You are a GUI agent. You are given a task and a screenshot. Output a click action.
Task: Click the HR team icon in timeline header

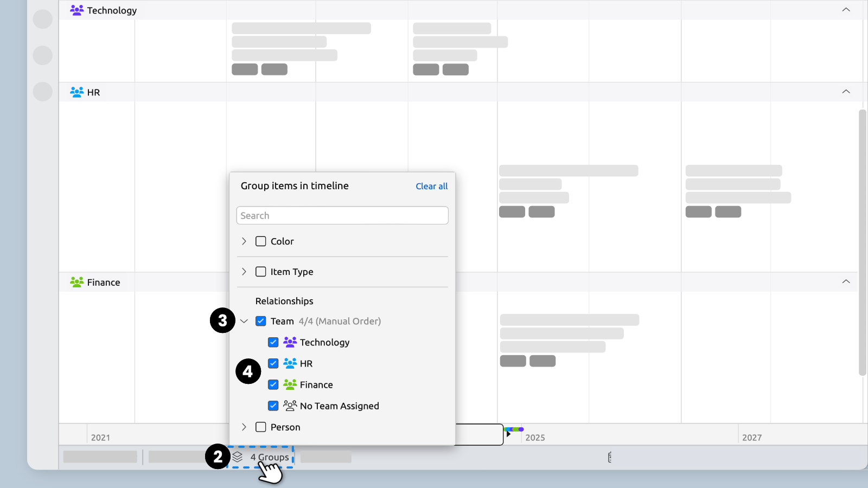tap(76, 92)
